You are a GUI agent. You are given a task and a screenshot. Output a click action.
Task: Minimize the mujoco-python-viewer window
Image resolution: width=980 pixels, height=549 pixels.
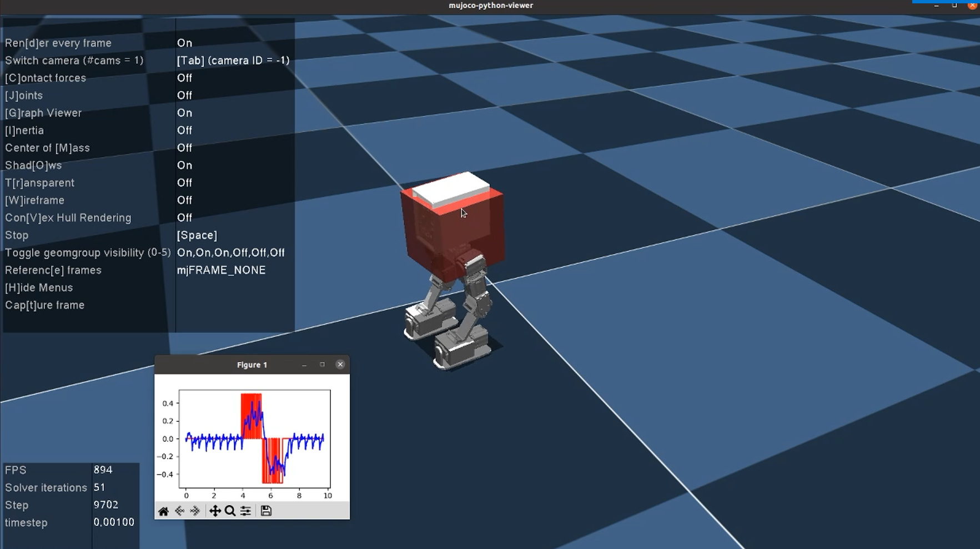[x=937, y=5]
